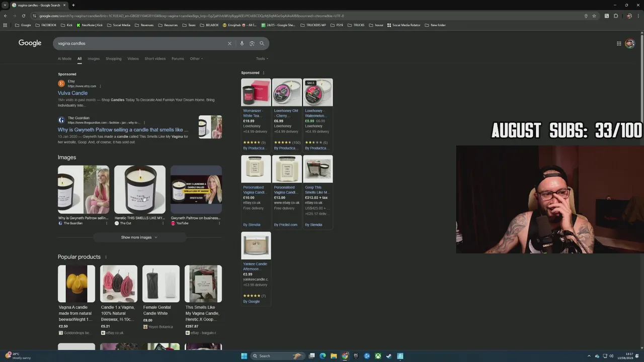Open sponsored products three-dot options
This screenshot has width=644, height=362.
click(263, 73)
